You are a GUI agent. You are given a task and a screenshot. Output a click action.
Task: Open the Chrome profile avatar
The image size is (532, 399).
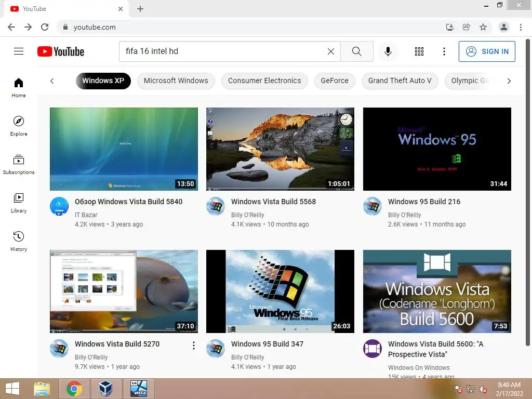504,27
